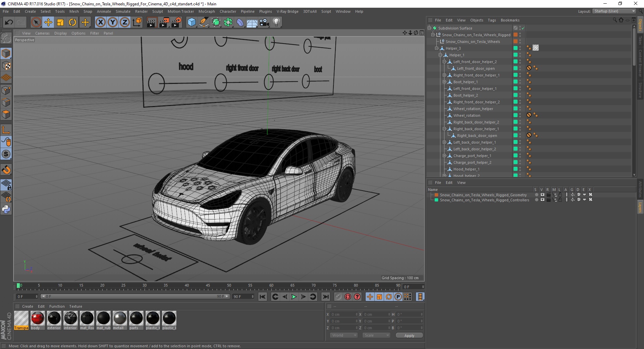Switch to Texture mode

6,66
